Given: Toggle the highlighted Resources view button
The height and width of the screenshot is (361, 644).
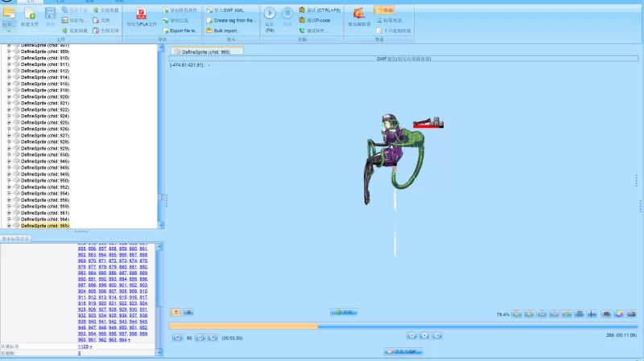Looking at the screenshot, I should pos(384,10).
